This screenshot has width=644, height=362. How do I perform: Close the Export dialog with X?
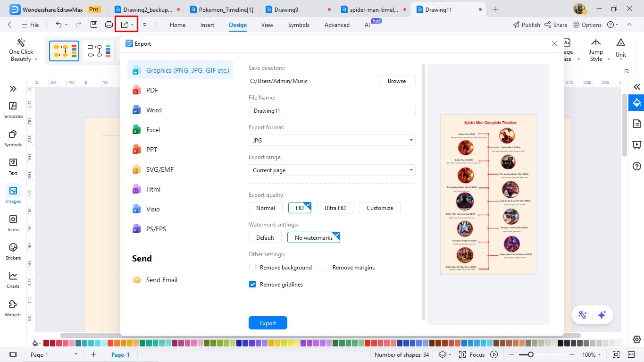coord(554,43)
